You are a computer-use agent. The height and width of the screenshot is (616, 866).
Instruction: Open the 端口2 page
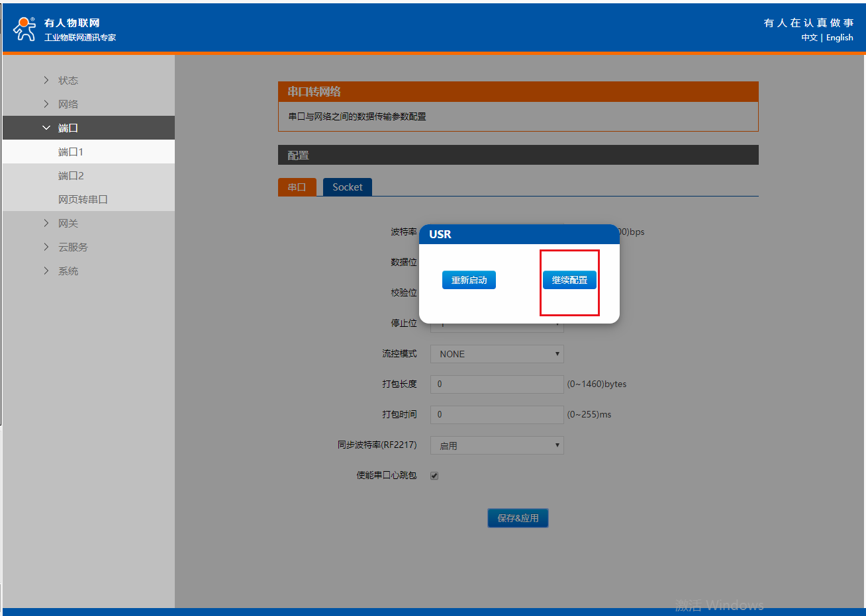point(71,175)
